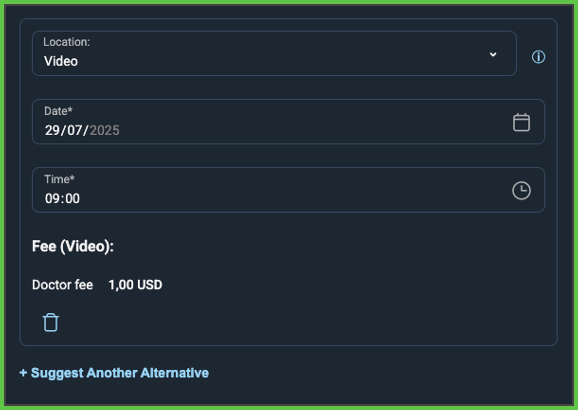Screen dimensions: 578x410
Task: Select the hour segment 09 in Time
Action: (52, 198)
